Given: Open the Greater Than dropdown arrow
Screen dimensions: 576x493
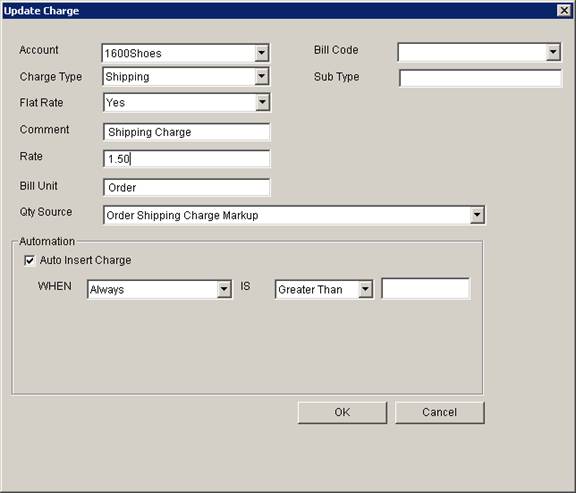Looking at the screenshot, I should tap(365, 289).
